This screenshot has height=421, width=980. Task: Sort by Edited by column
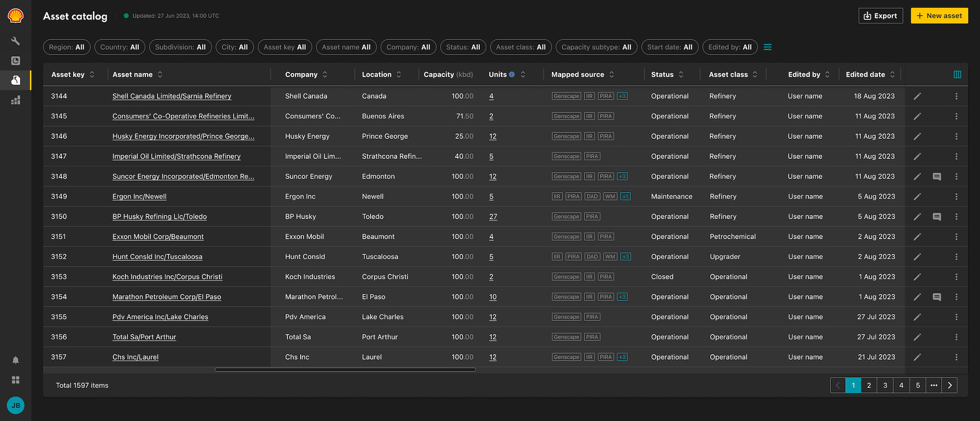click(x=827, y=75)
